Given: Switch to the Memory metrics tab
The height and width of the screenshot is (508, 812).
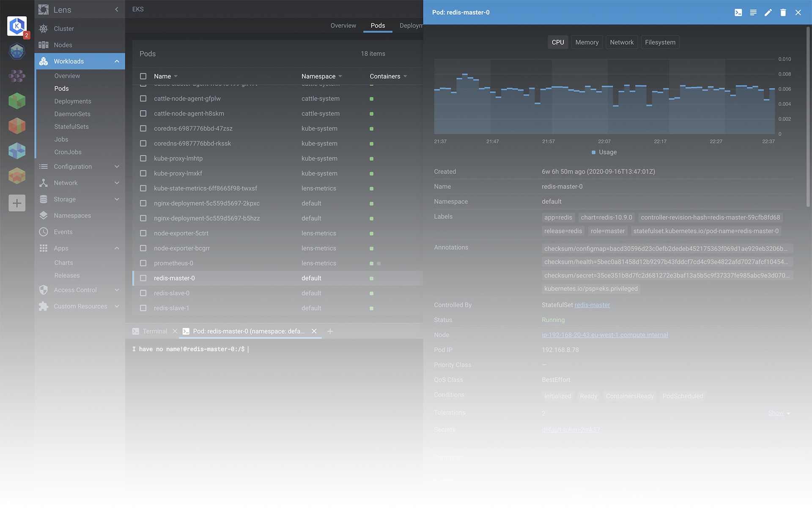Looking at the screenshot, I should (x=587, y=42).
